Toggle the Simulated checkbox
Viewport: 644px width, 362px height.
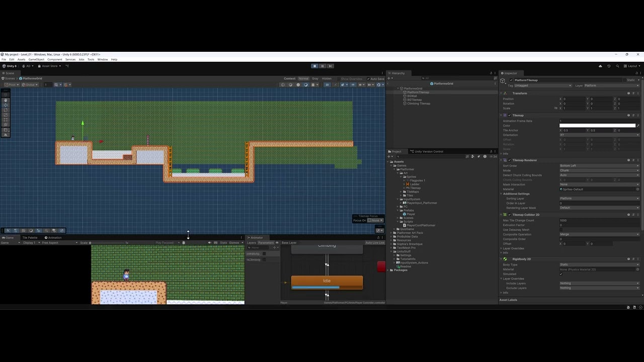coord(561,274)
